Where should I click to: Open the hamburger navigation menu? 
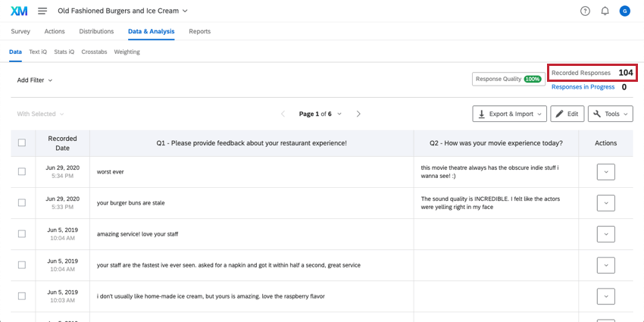click(x=42, y=11)
